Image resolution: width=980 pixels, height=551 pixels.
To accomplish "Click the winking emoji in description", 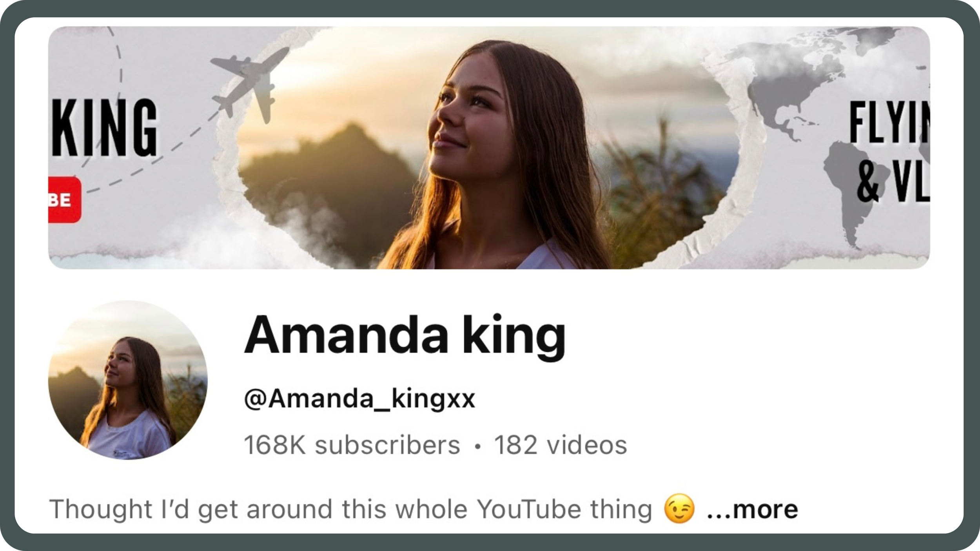I will click(679, 509).
